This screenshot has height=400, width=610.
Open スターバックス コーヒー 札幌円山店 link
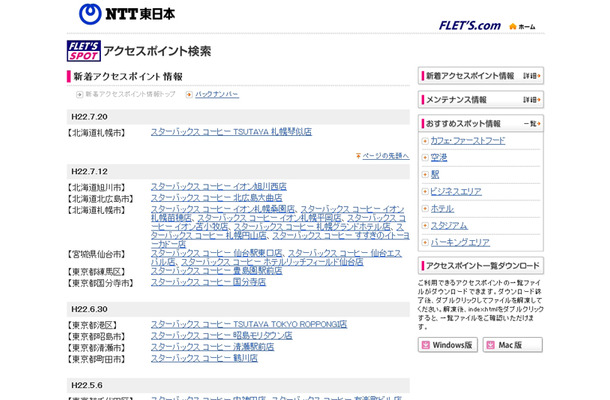(x=209, y=235)
